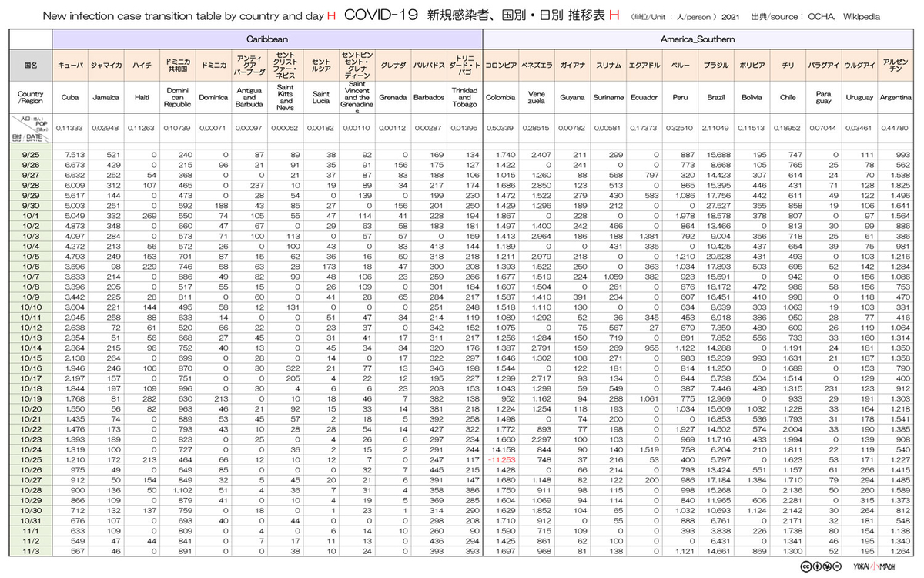Click the Bolivia column header
Viewport: 924px width, 578px height.
[752, 98]
